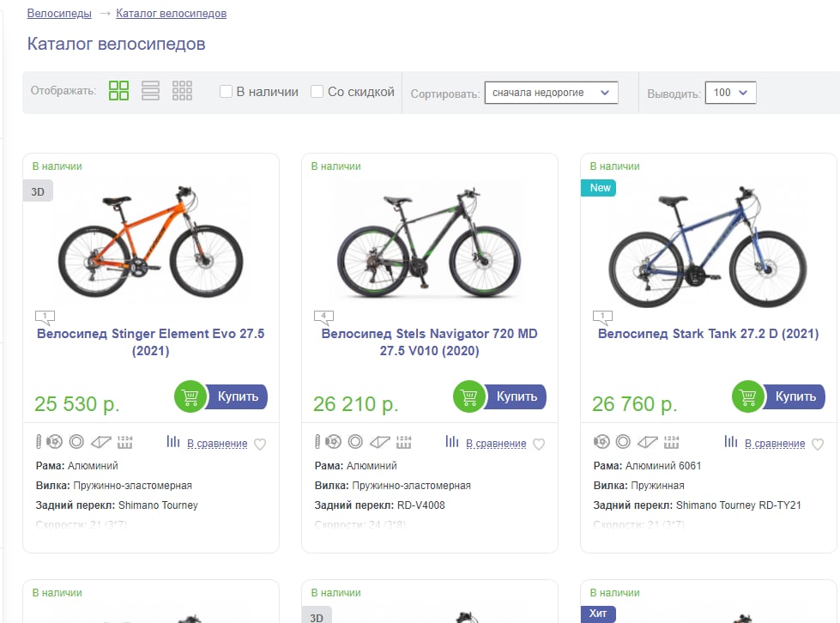Click price 26 210 р.
840x623 pixels.
pos(356,404)
